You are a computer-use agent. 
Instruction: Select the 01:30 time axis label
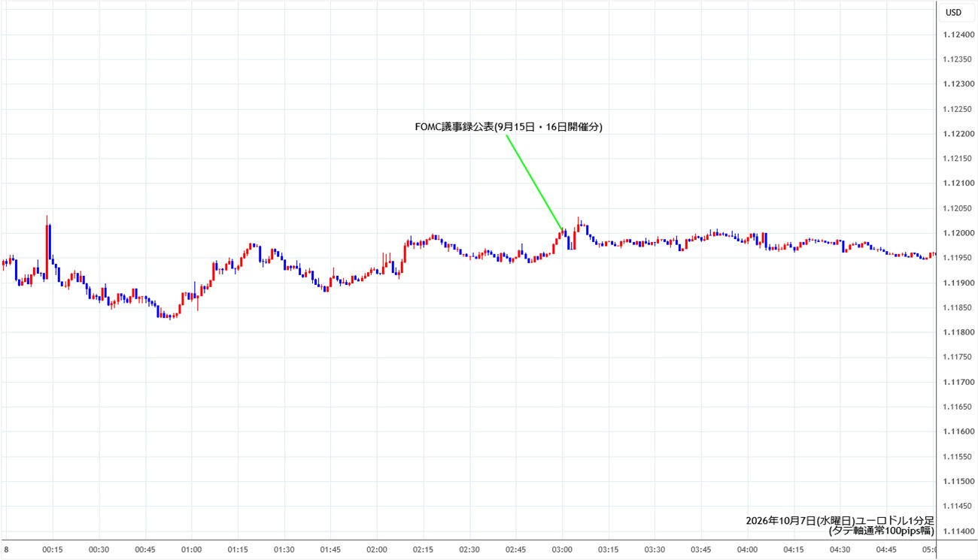[x=284, y=549]
